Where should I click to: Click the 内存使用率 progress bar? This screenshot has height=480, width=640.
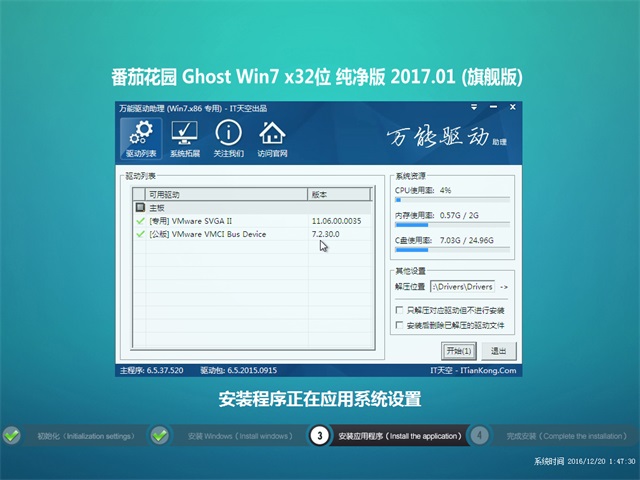(452, 225)
